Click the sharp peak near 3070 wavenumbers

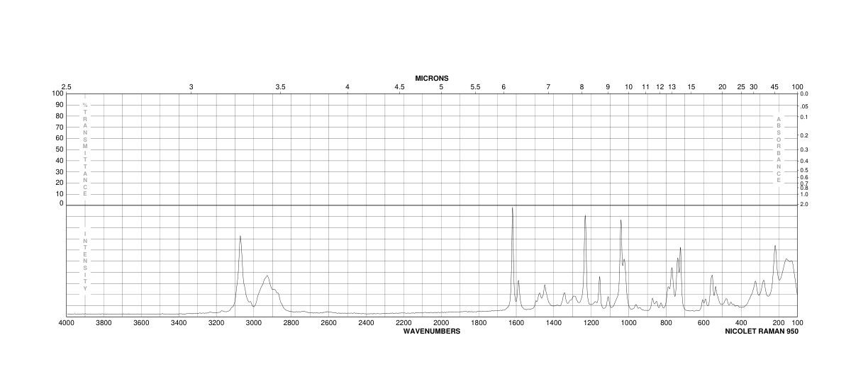[240, 237]
